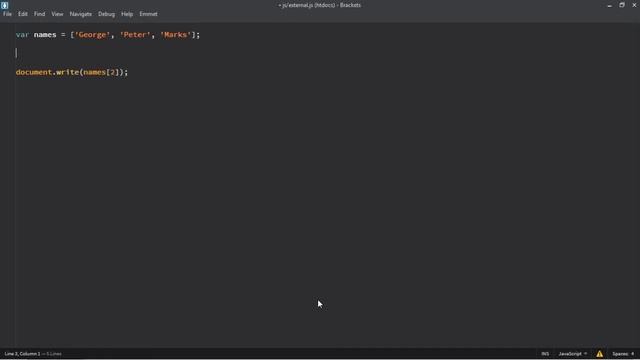Click the 'Marks' string in the array
The height and width of the screenshot is (360, 640).
coord(176,35)
